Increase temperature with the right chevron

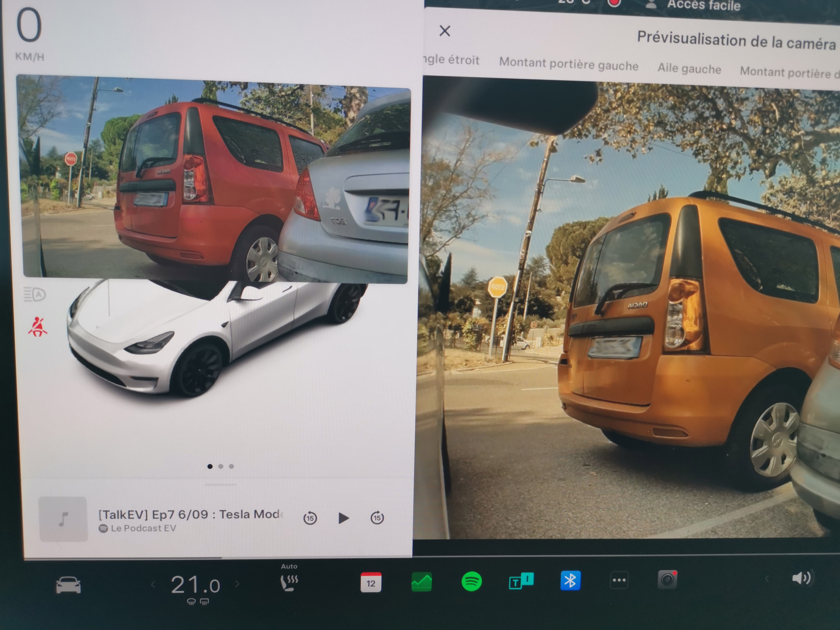click(238, 584)
